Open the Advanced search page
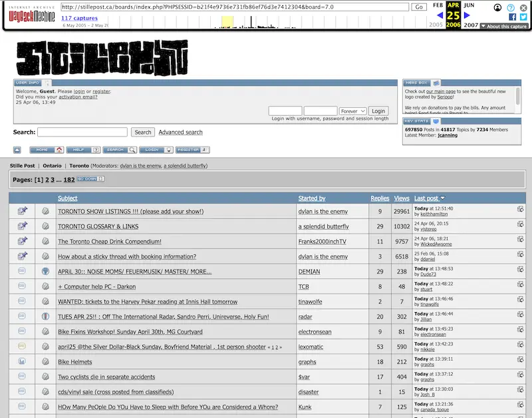532x418 pixels. tap(180, 132)
